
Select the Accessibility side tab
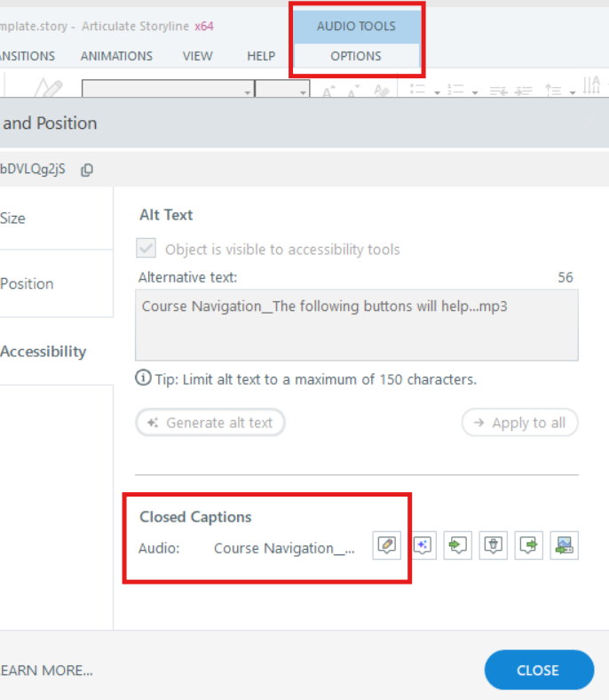(x=43, y=352)
